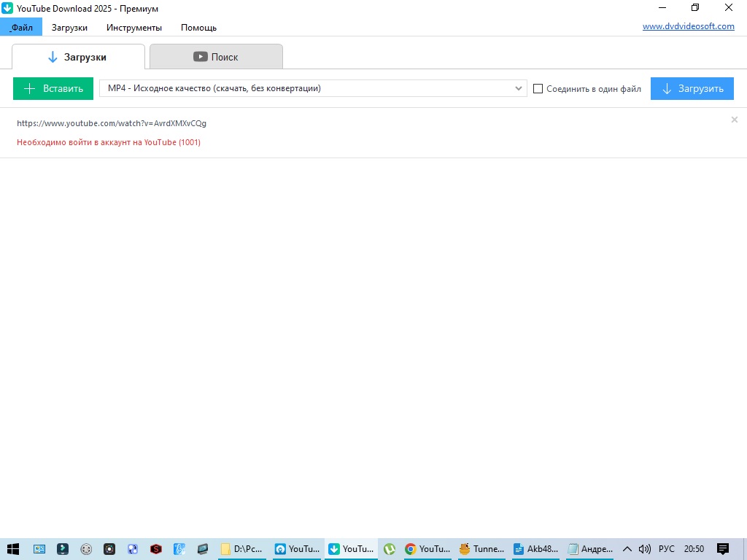Remove the YouTube URL entry with the X

(x=734, y=120)
